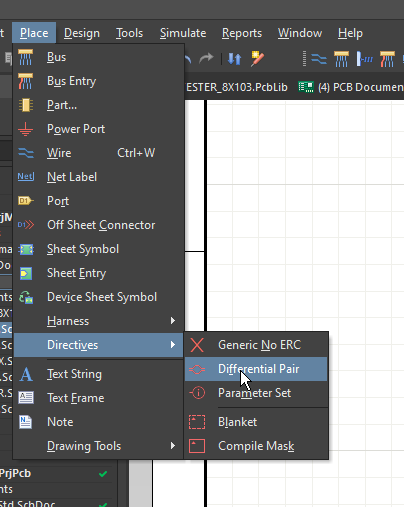The height and width of the screenshot is (507, 404).
Task: Select Differential Pair directive
Action: click(x=256, y=369)
